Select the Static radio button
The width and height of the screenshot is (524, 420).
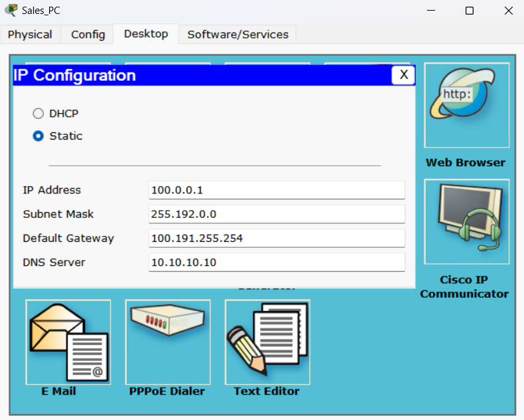(x=38, y=136)
